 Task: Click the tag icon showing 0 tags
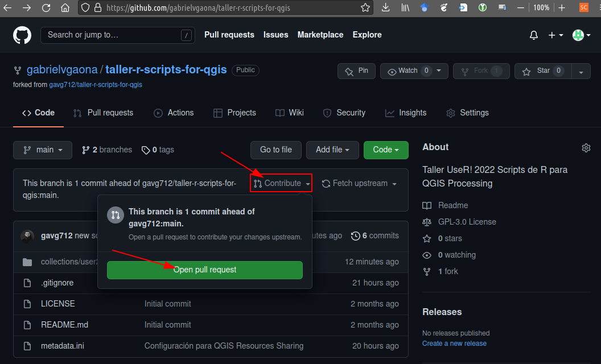click(x=146, y=150)
